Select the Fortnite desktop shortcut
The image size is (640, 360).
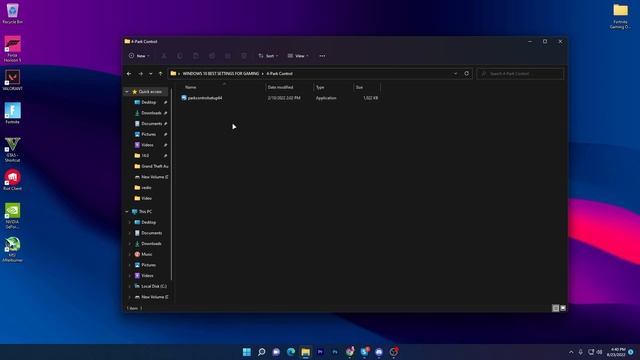point(12,113)
